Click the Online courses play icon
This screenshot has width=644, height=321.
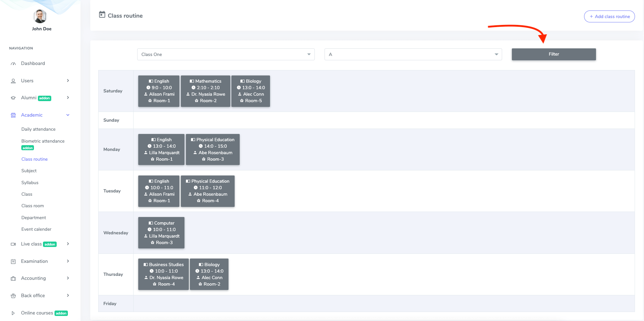coord(13,313)
